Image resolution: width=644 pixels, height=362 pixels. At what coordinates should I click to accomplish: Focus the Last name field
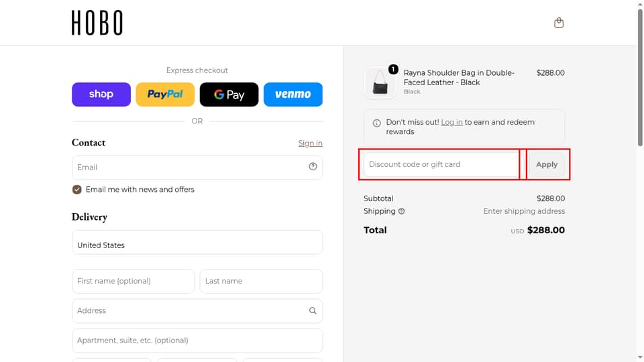pyautogui.click(x=261, y=281)
